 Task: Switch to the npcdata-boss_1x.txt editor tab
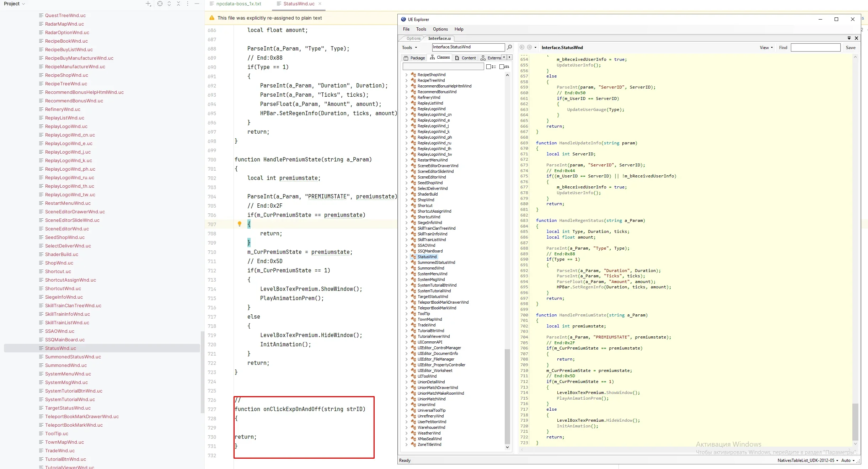[239, 4]
